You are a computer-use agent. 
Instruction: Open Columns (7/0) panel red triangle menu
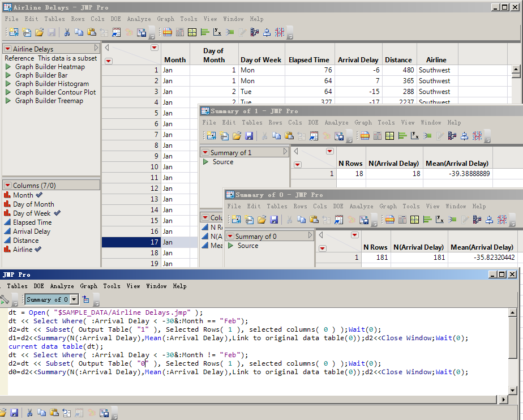pyautogui.click(x=7, y=186)
